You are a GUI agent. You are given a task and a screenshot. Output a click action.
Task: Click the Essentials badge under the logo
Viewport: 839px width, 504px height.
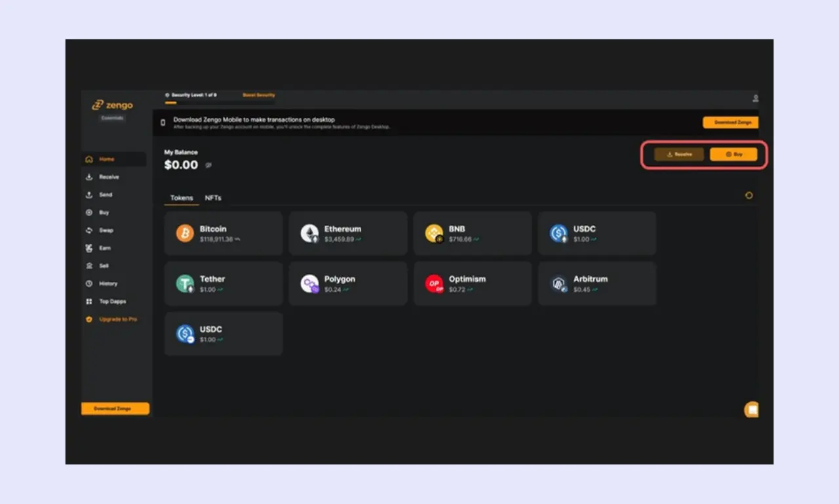pos(112,118)
